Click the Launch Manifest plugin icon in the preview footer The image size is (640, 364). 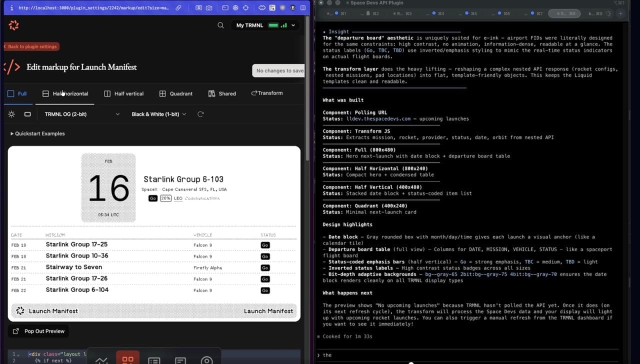(20, 310)
